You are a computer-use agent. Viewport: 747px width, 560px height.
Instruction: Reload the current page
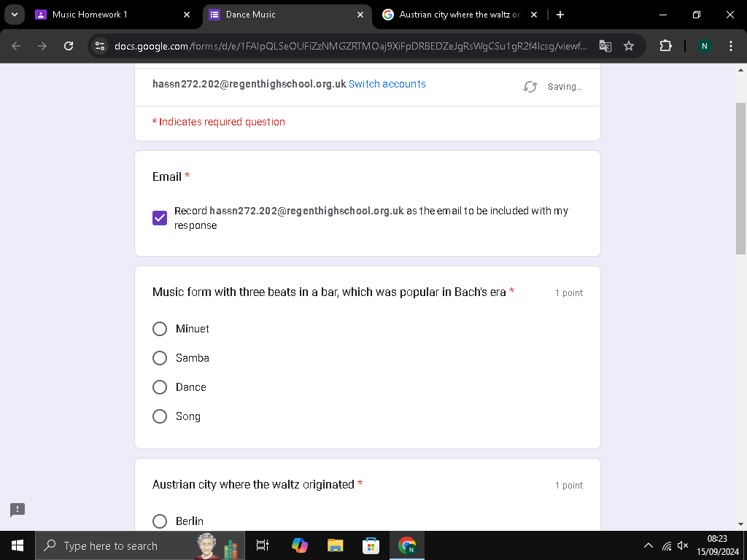[69, 46]
